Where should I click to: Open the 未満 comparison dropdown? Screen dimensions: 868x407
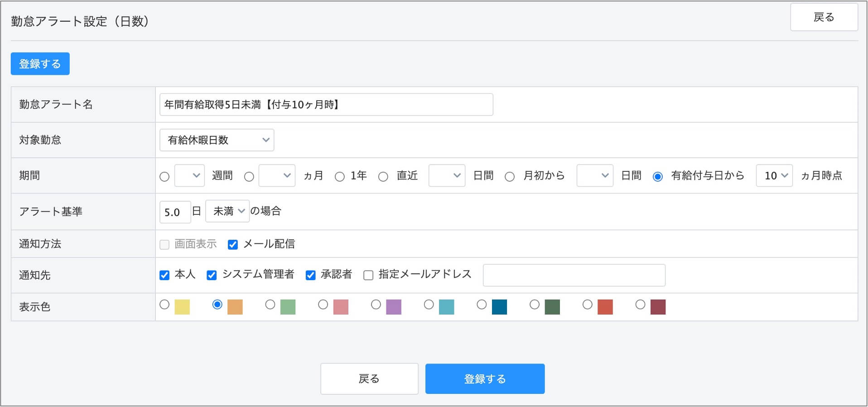pyautogui.click(x=227, y=211)
